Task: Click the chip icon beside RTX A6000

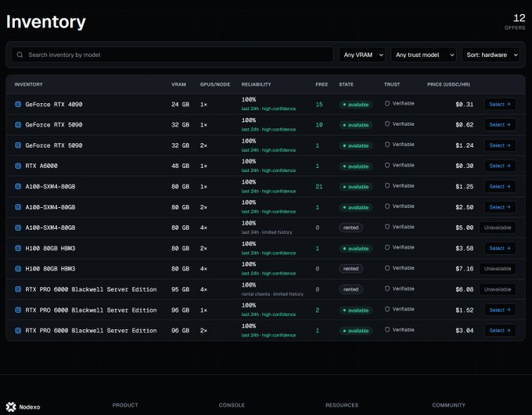Action: pos(18,166)
